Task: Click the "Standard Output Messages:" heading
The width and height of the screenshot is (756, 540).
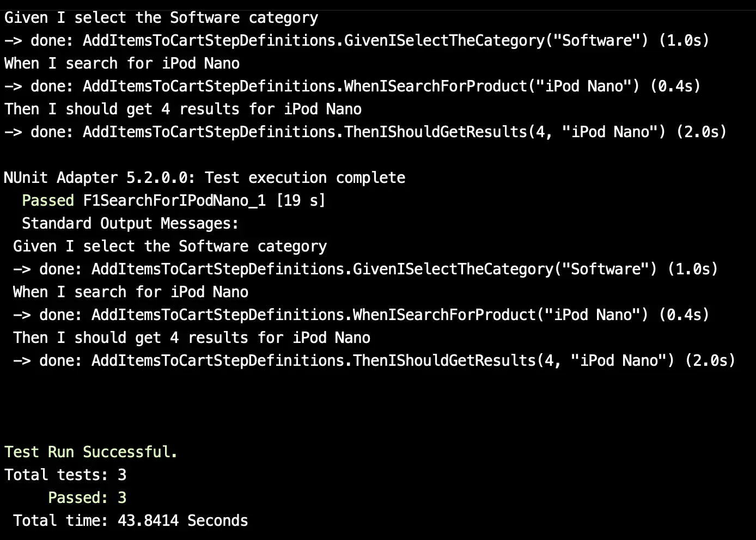Action: coord(130,223)
